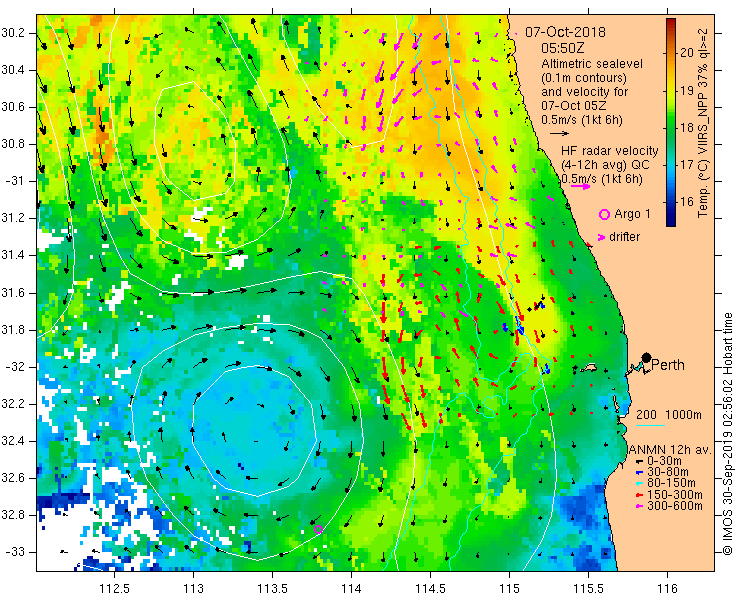740x600 pixels.
Task: Click the Perth city label
Action: [668, 365]
